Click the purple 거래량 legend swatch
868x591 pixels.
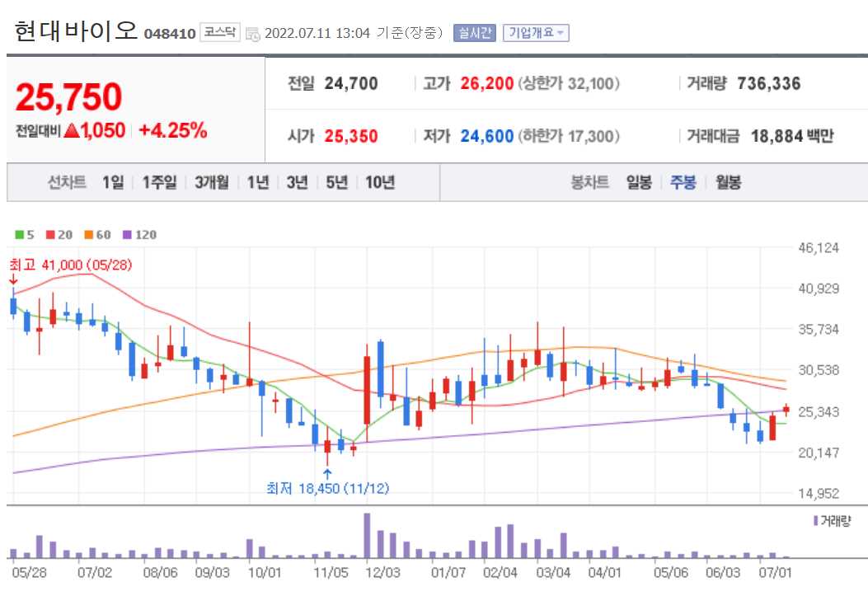pyautogui.click(x=816, y=521)
